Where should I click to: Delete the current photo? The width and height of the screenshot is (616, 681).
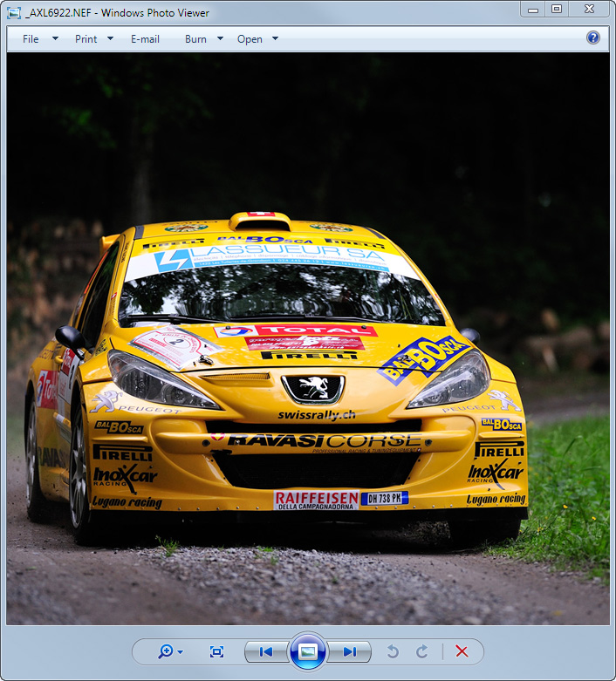(x=462, y=651)
